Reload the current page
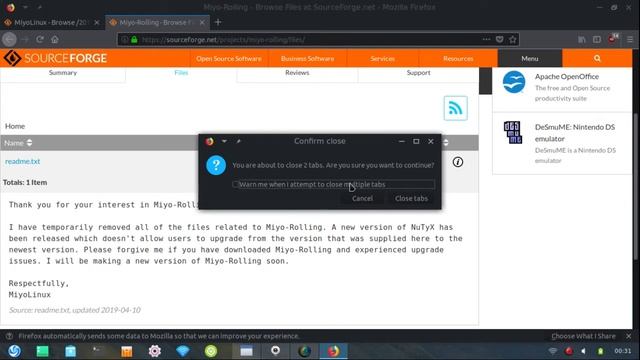640x360 pixels. point(40,40)
